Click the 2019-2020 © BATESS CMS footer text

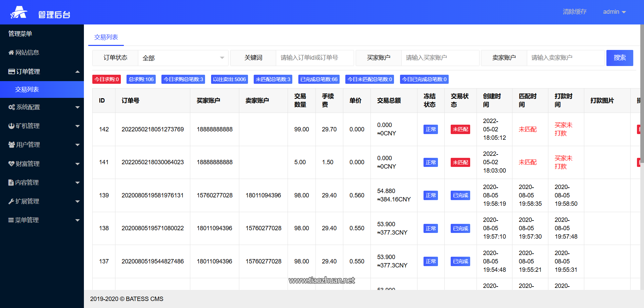pyautogui.click(x=127, y=299)
